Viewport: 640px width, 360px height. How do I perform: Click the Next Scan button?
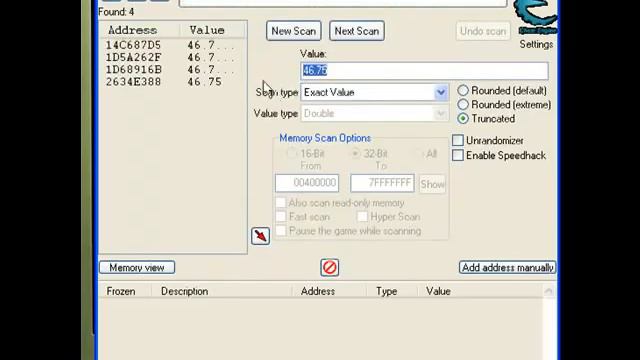[x=357, y=31]
